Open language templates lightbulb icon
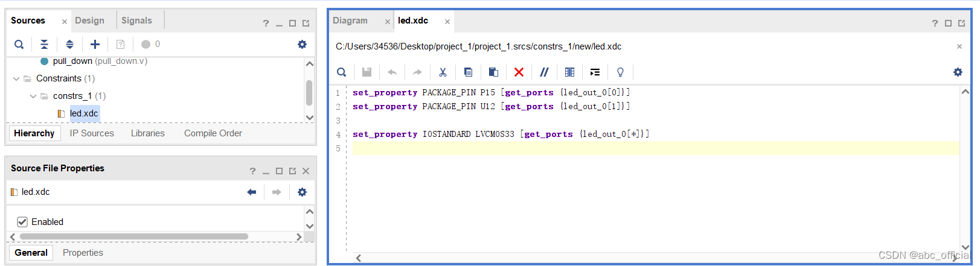The width and height of the screenshot is (980, 266). (x=620, y=72)
